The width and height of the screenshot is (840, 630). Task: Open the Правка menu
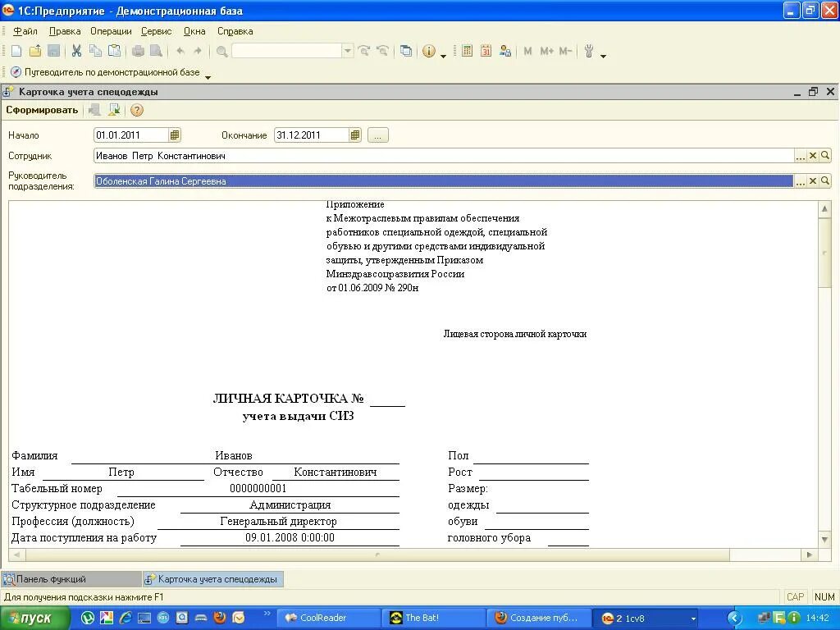pos(65,31)
